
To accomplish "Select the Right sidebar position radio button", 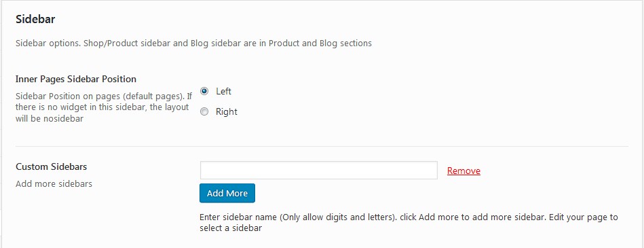I will 204,111.
